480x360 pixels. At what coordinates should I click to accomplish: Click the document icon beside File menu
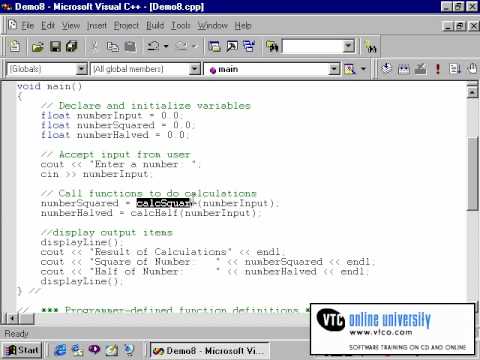pos(12,25)
